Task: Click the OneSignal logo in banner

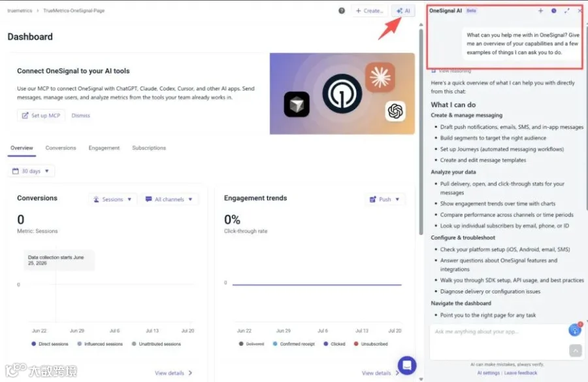Action: point(342,94)
